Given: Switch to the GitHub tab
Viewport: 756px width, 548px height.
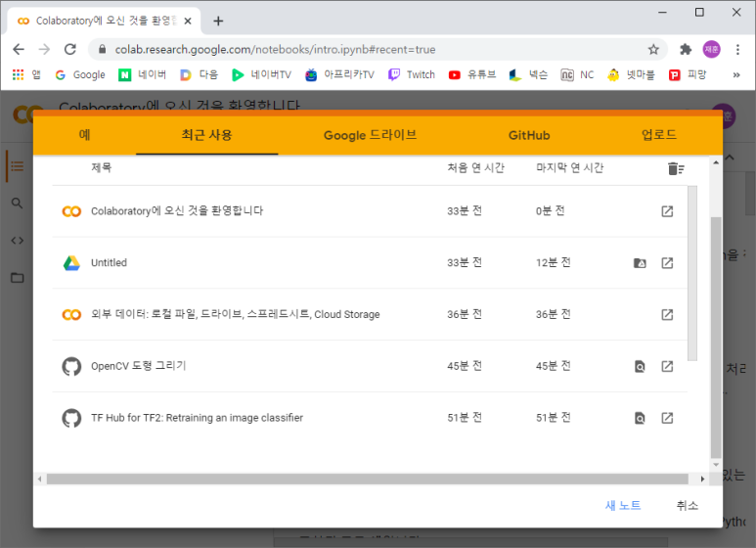Looking at the screenshot, I should (529, 135).
